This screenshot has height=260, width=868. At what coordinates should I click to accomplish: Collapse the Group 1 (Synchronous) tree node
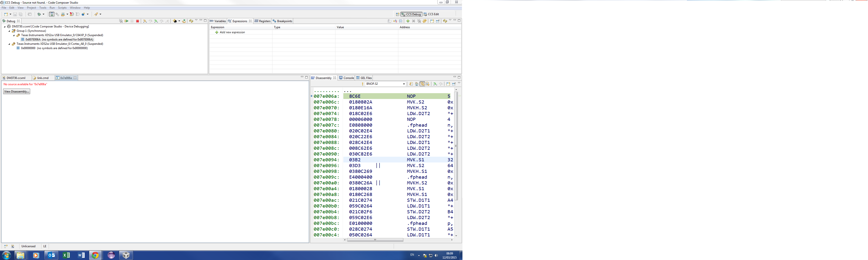[x=9, y=31]
